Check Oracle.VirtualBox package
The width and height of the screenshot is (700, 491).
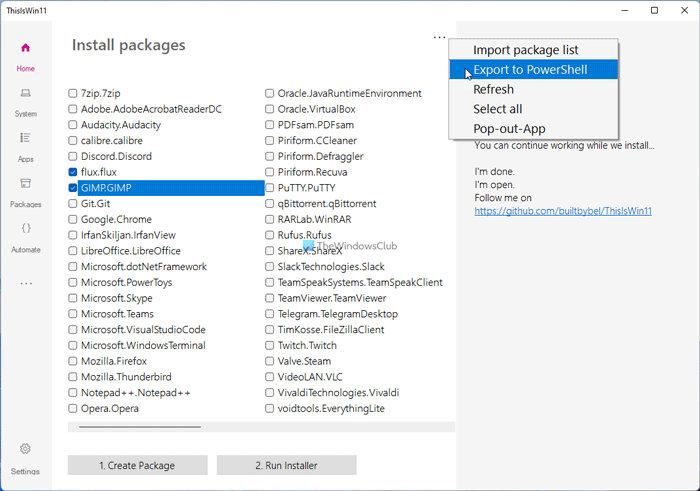point(269,109)
